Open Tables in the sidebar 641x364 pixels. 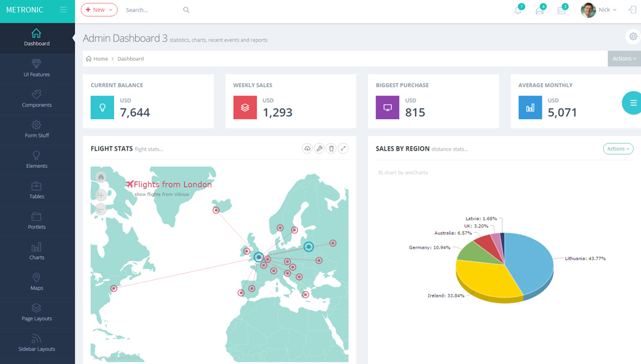click(37, 191)
